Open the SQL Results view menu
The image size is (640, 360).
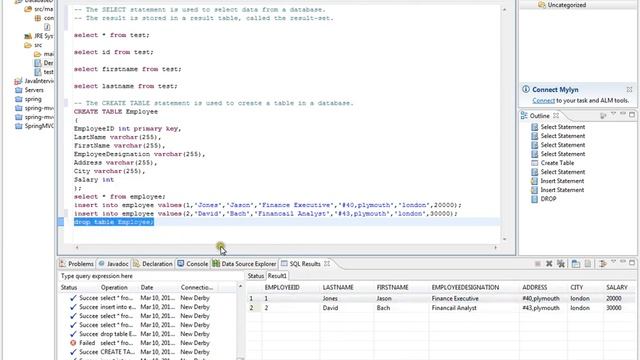coord(613,262)
